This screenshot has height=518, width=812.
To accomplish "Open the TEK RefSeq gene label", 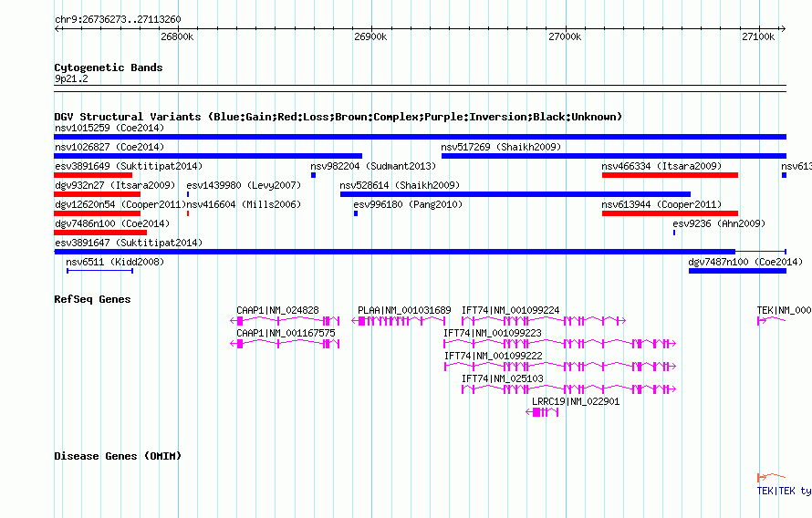I will click(784, 310).
